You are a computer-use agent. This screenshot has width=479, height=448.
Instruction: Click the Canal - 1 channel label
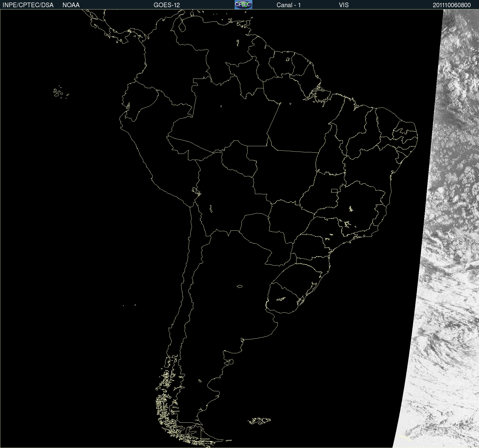pos(289,5)
